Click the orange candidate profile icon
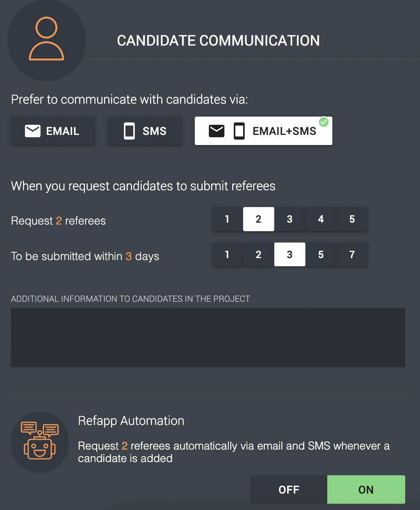 click(46, 39)
